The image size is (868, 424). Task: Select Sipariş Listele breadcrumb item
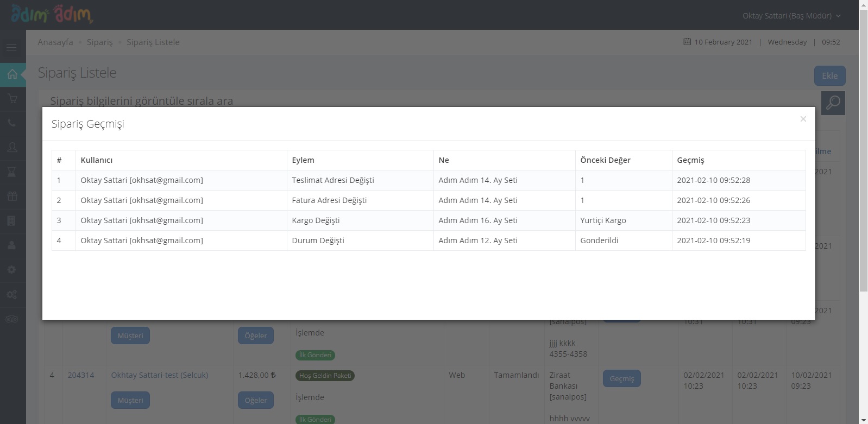point(153,42)
